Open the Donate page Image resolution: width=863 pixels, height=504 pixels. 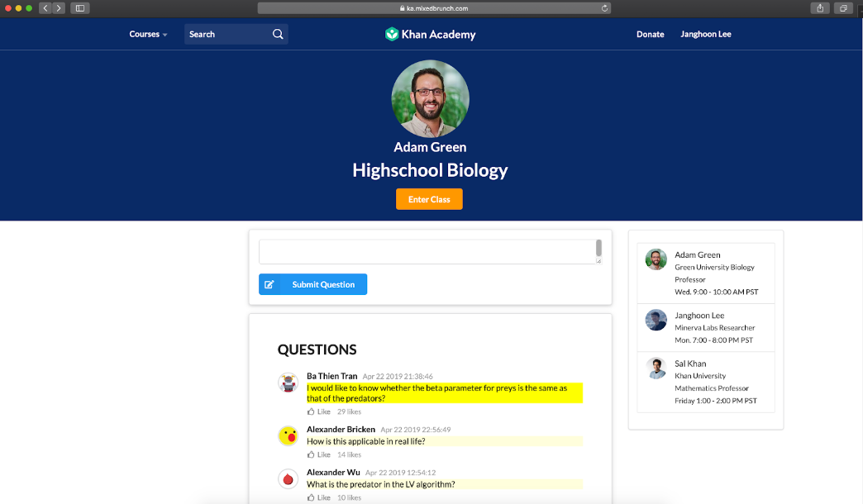[x=650, y=35]
